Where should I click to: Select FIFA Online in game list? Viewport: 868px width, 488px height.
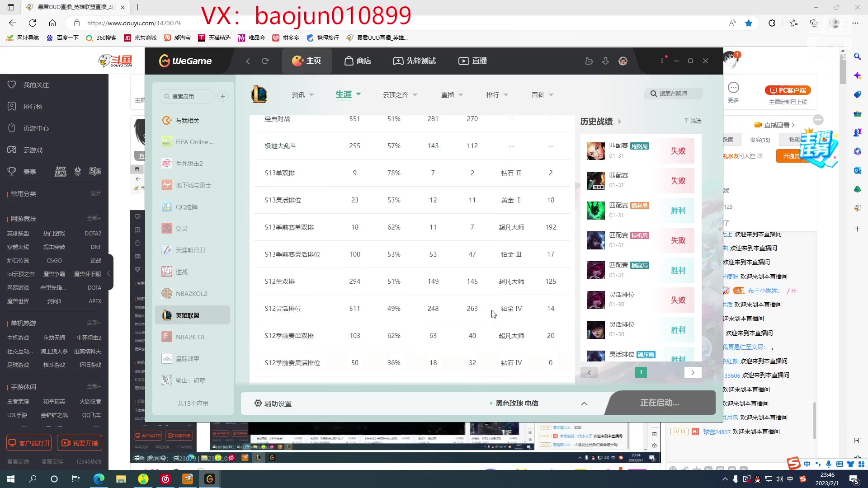192,142
